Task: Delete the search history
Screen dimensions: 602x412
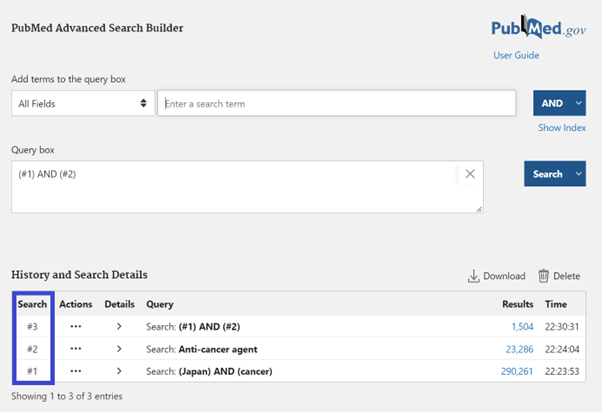Action: pyautogui.click(x=559, y=276)
